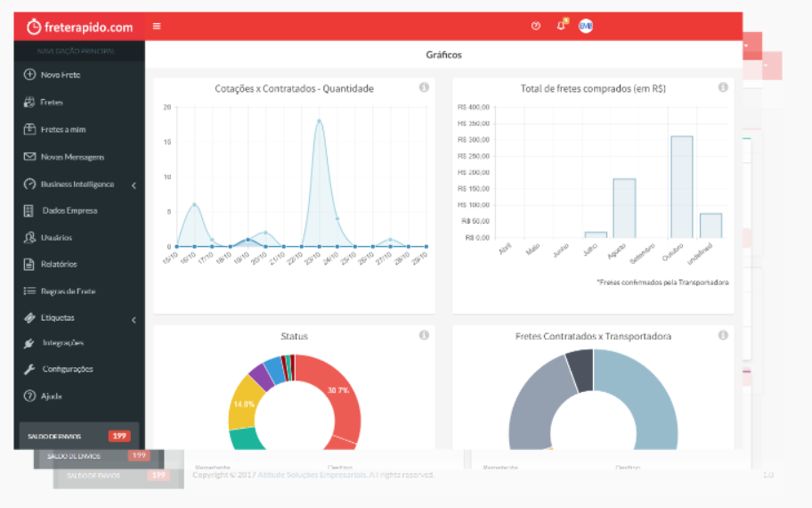The height and width of the screenshot is (508, 812).
Task: Open the notifications bell icon
Action: (x=561, y=26)
